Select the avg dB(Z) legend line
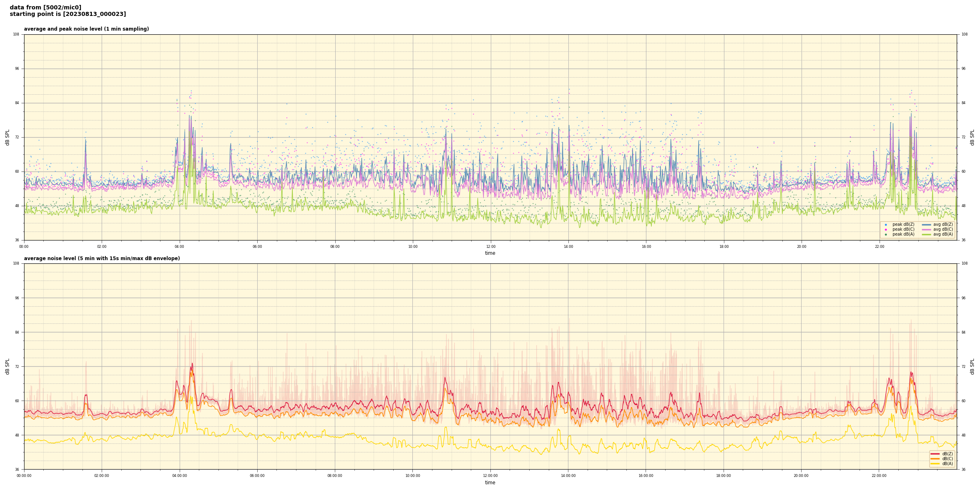 (x=927, y=225)
